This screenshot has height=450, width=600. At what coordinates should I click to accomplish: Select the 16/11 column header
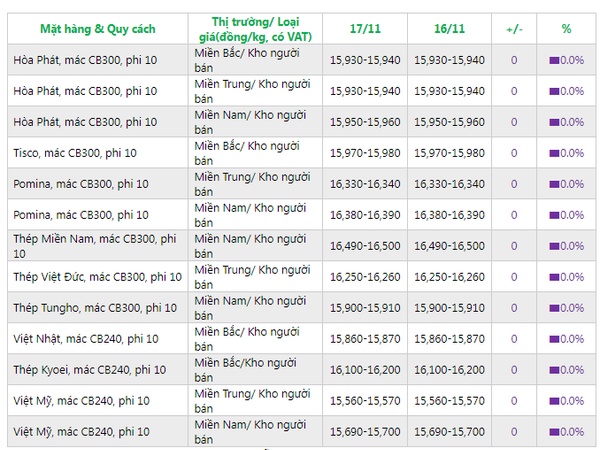[450, 28]
